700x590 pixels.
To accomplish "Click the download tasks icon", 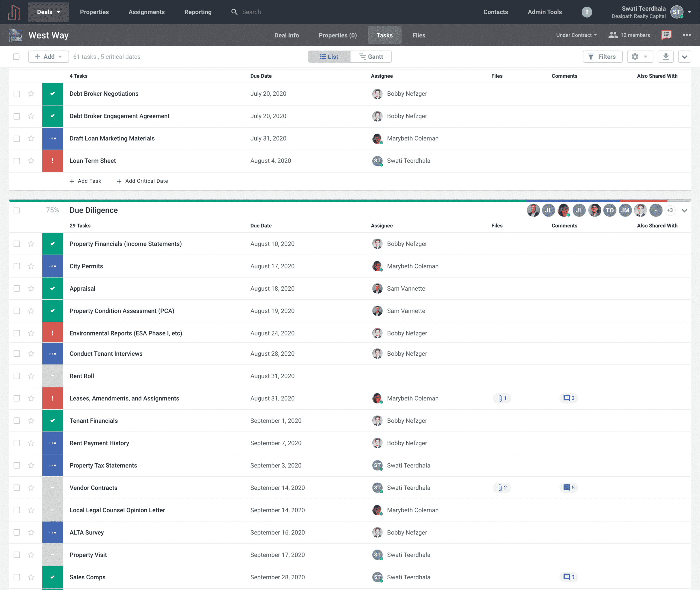I will tap(666, 57).
